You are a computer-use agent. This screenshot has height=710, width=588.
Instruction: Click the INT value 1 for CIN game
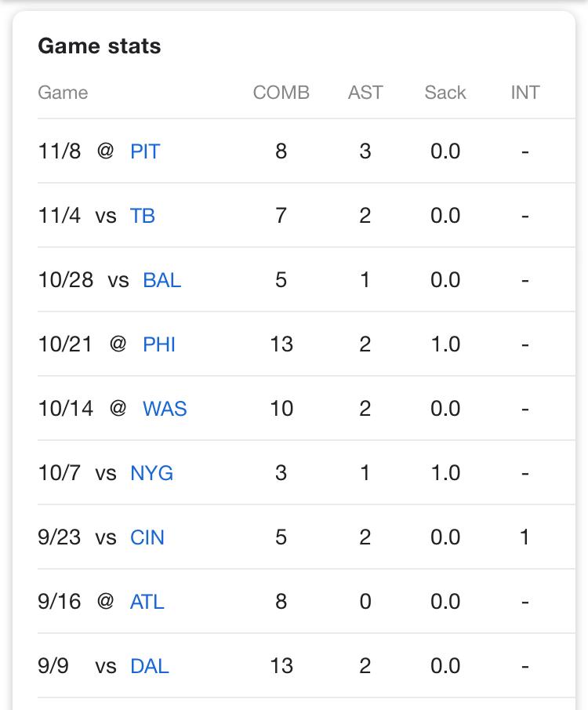click(524, 537)
